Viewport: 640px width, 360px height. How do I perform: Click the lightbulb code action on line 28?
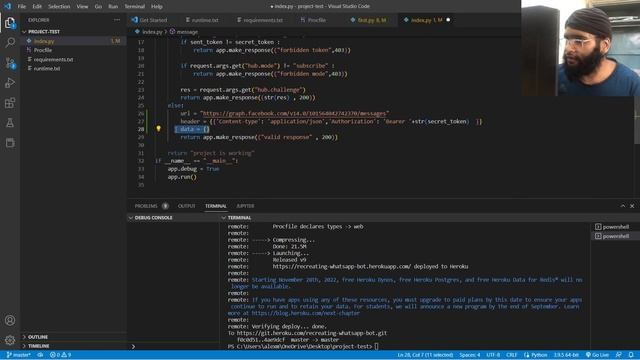tap(158, 129)
